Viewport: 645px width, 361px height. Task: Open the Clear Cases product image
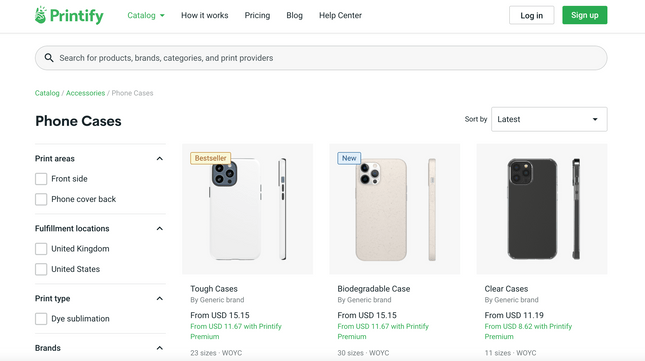coord(542,209)
